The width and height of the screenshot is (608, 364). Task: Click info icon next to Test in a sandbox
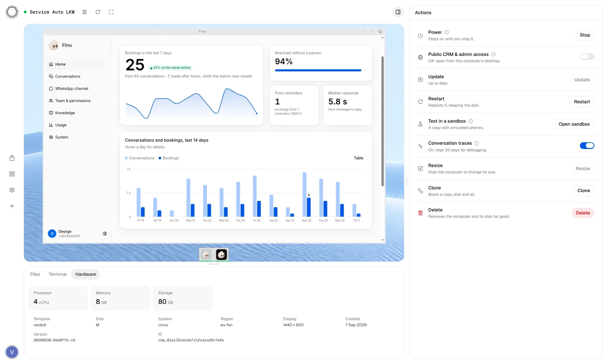471,121
